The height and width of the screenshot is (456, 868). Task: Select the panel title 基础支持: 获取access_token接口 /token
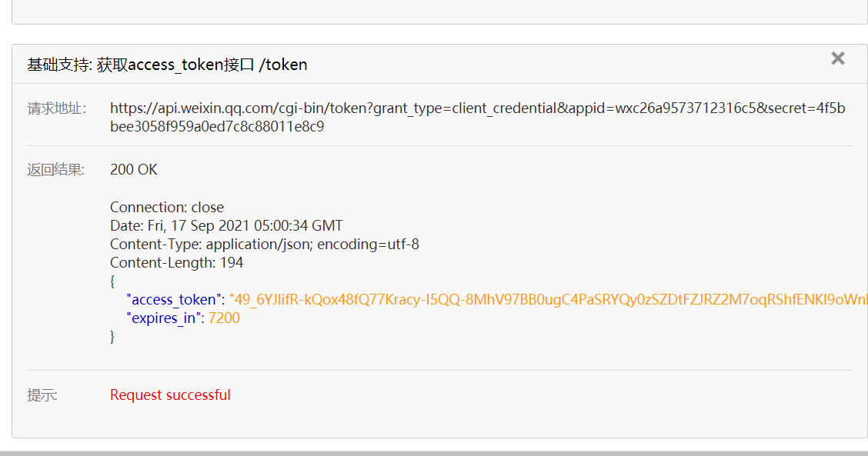click(167, 65)
